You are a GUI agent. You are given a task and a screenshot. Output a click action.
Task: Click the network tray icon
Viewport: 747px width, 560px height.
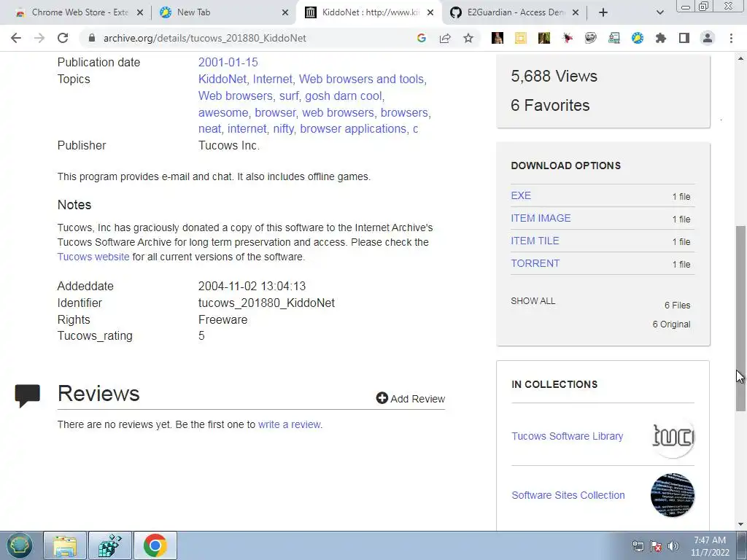click(x=638, y=546)
